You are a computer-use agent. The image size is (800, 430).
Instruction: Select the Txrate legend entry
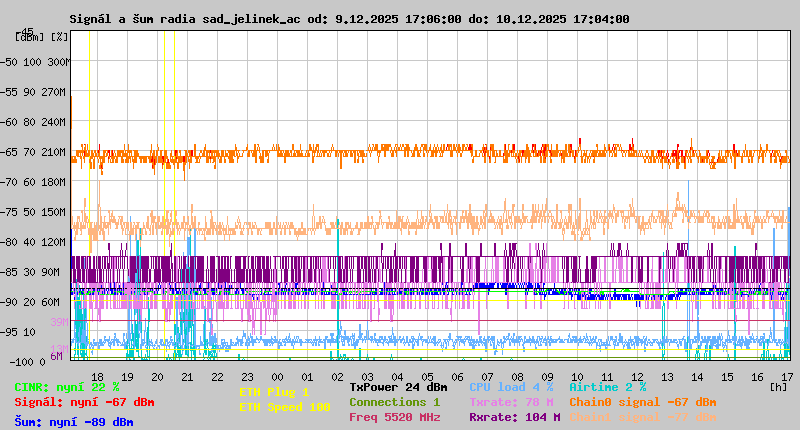(x=511, y=402)
